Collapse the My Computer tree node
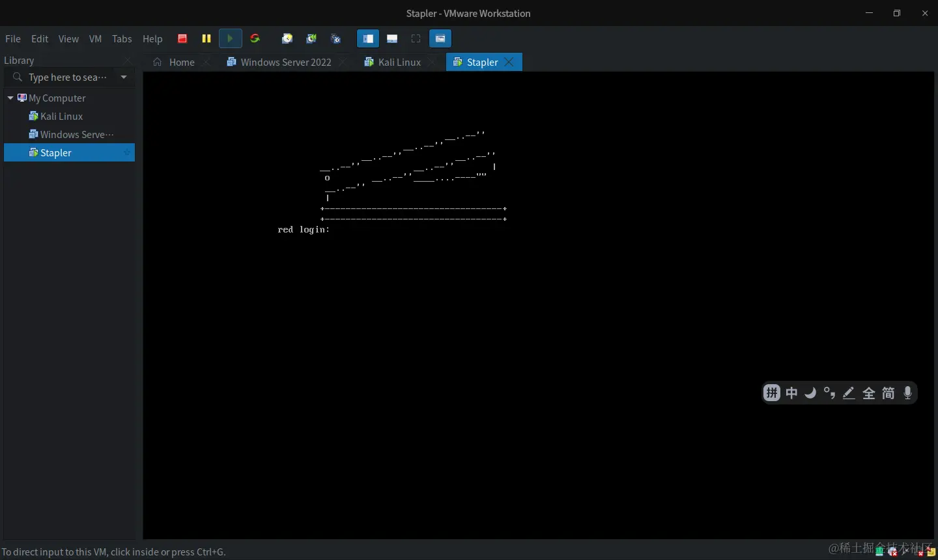 click(x=10, y=98)
